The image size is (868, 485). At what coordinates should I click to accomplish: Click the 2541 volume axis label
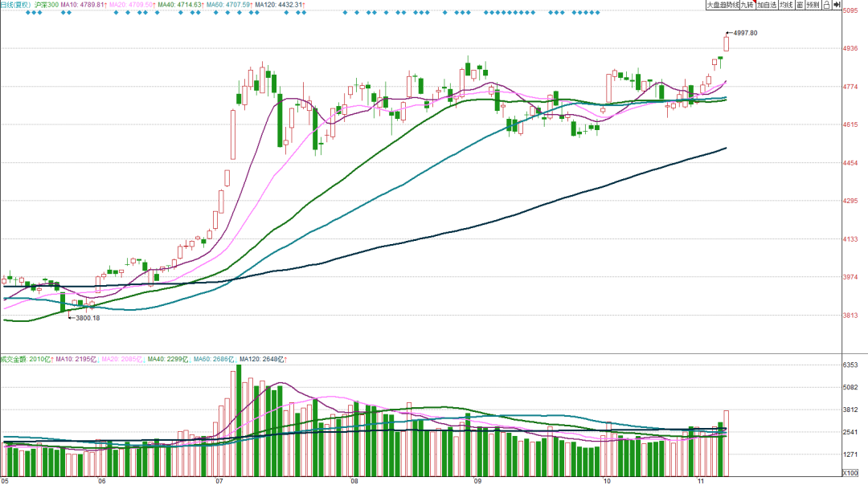pos(850,433)
